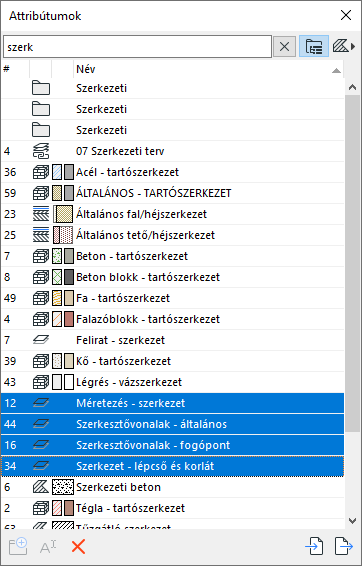
Task: Click the gray surface swatch of 'Acél - tartószerkezet'
Action: click(x=69, y=172)
